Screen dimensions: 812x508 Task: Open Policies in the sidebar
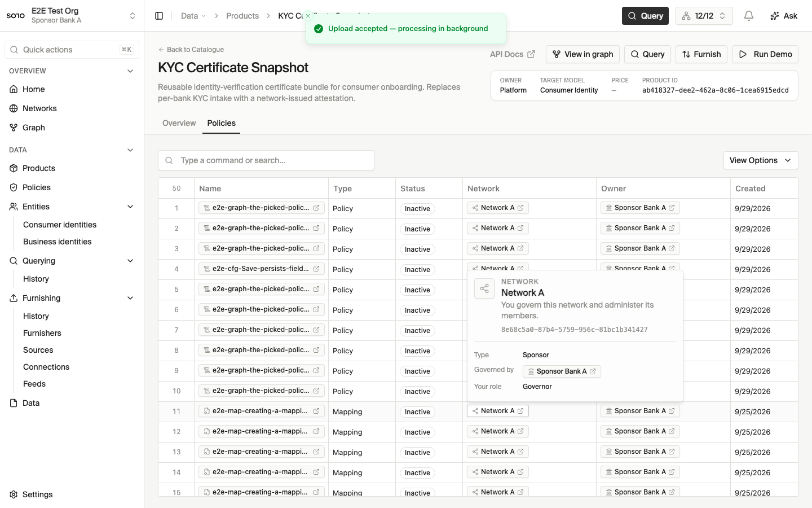tap(72, 187)
